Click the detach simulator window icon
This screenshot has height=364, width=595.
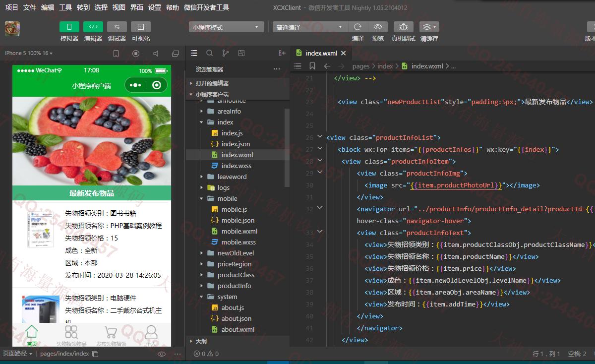click(176, 53)
